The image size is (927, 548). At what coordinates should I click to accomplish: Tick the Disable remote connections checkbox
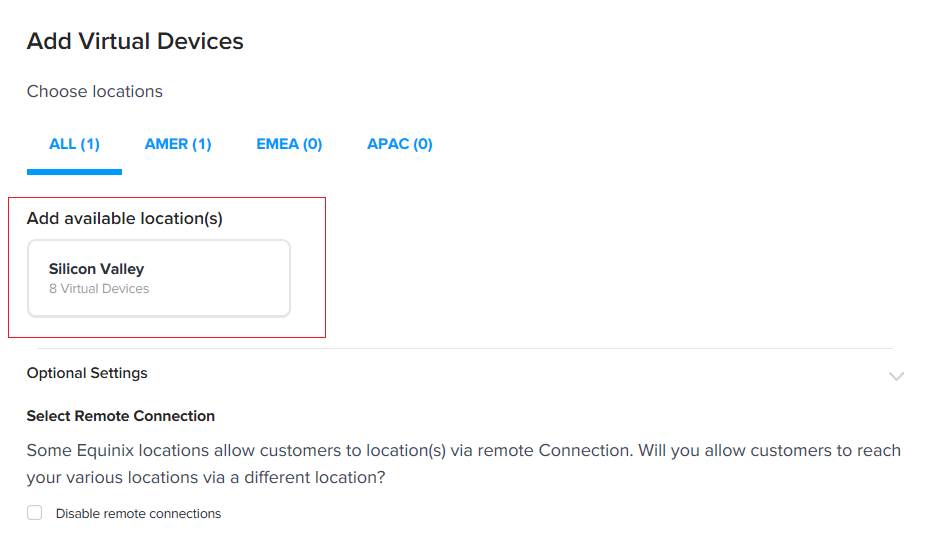tap(34, 513)
